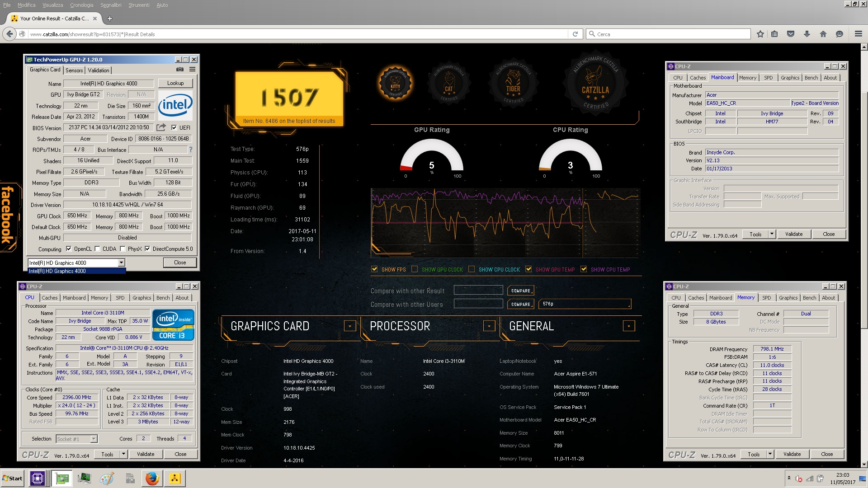Viewport: 868px width, 488px height.
Task: Go to the browser home page
Action: pos(823,34)
